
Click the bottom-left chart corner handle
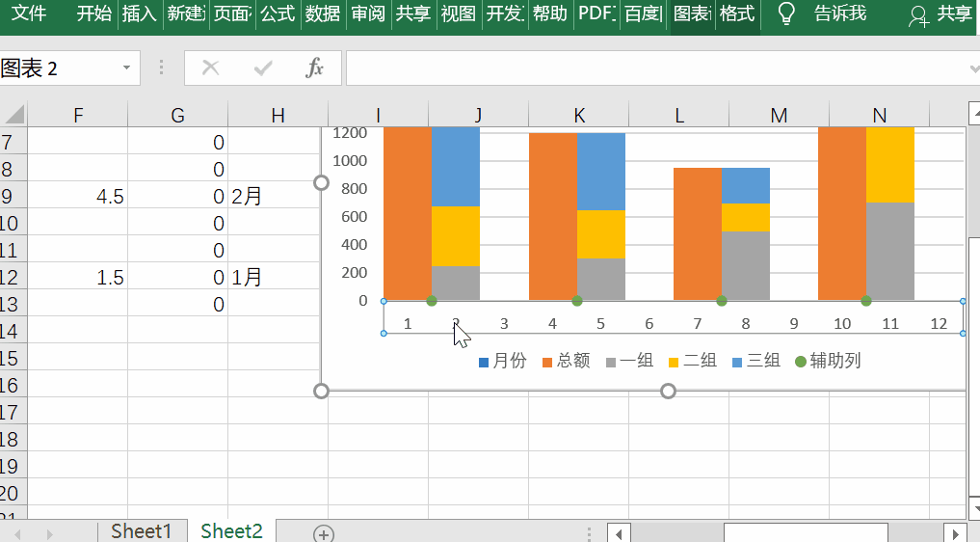click(x=321, y=392)
